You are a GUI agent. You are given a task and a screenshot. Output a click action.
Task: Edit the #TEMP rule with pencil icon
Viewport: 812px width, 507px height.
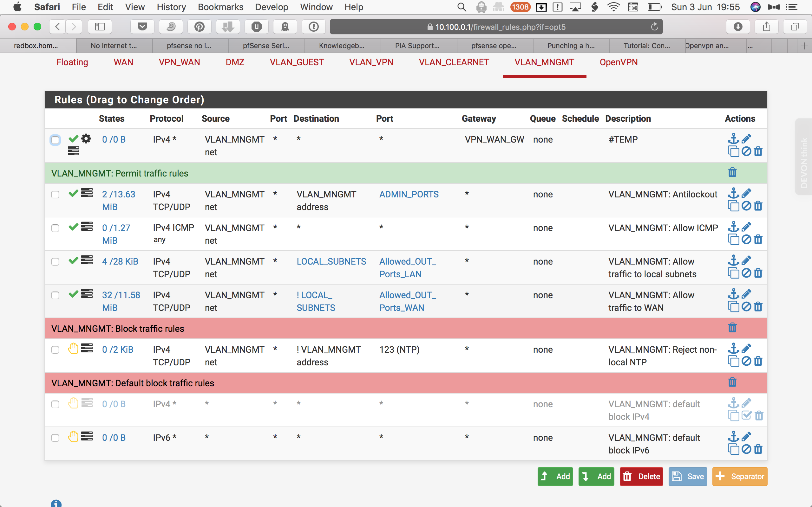coord(746,139)
